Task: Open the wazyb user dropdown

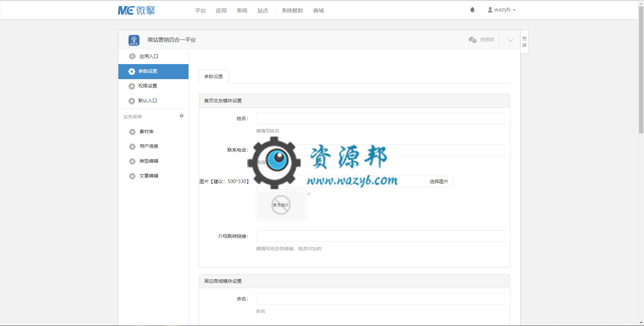Action: (501, 10)
